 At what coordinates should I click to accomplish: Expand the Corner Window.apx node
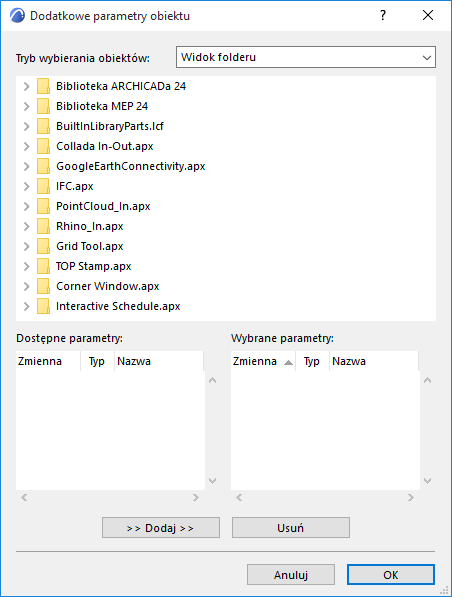pos(27,286)
